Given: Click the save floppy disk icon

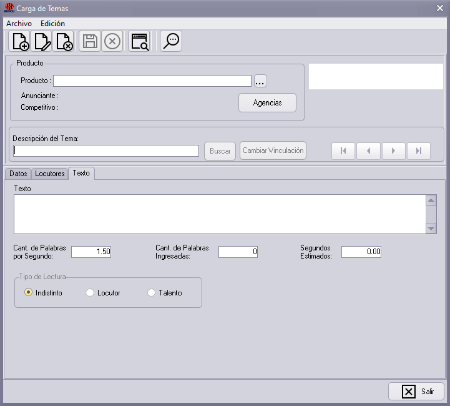Looking at the screenshot, I should click(90, 41).
